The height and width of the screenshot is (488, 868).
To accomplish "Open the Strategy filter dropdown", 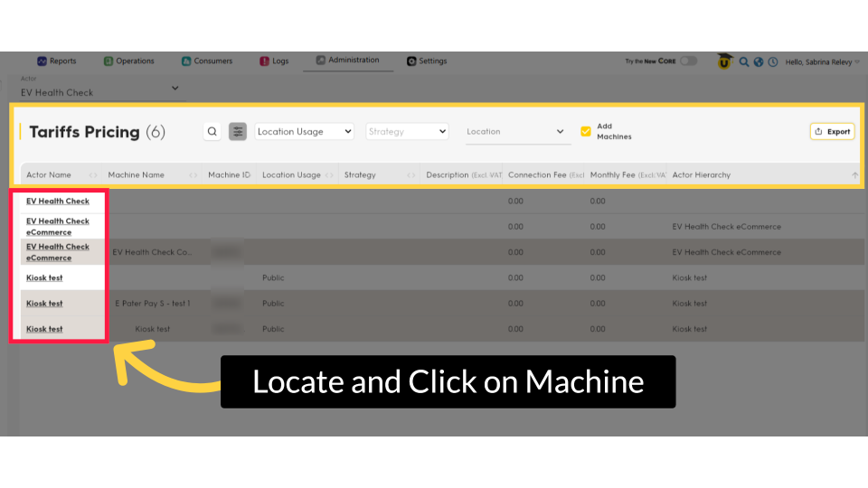I will pyautogui.click(x=407, y=132).
